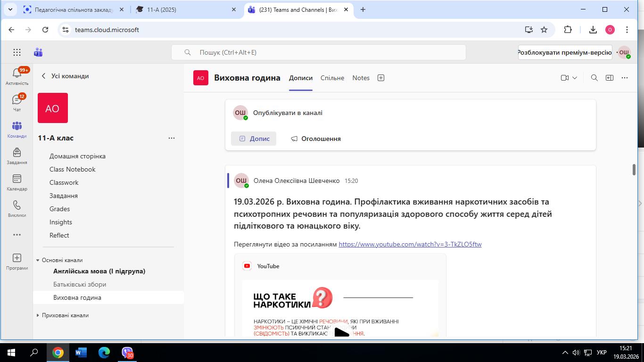The height and width of the screenshot is (362, 644).
Task: Open the Assignments (Завдання) rail icon
Action: [17, 153]
